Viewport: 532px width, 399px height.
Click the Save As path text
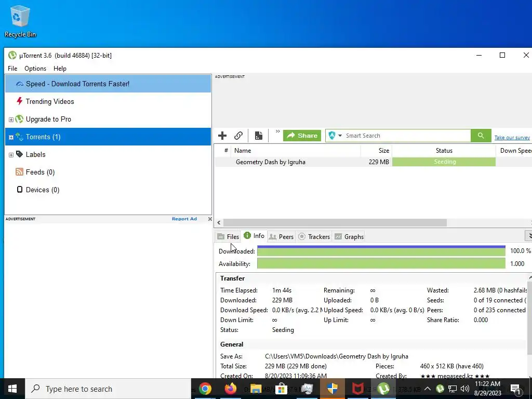click(336, 356)
